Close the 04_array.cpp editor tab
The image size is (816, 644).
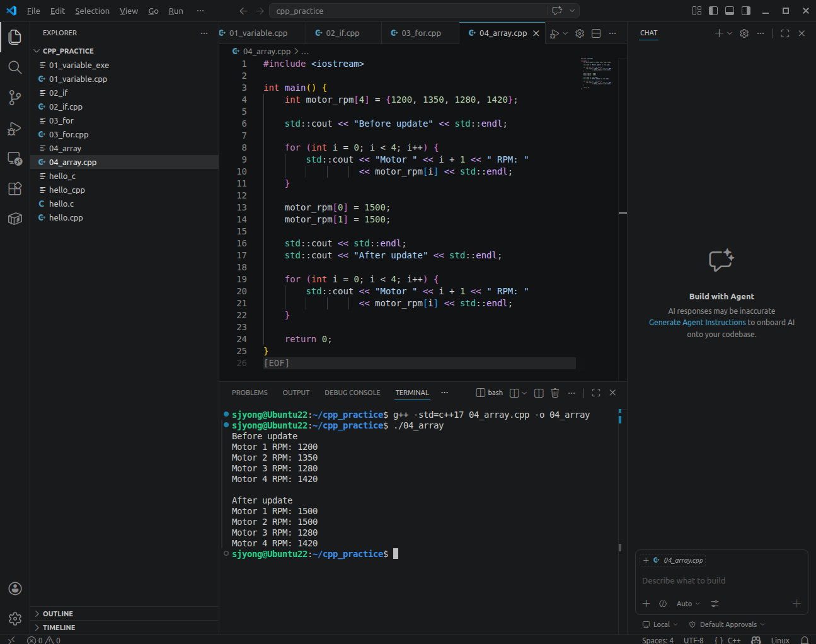point(536,33)
